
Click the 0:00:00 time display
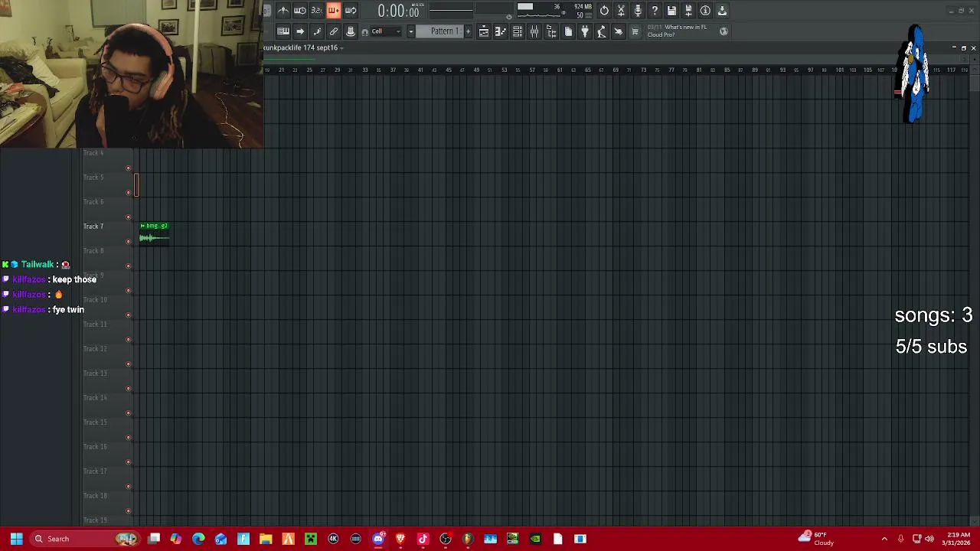point(398,11)
